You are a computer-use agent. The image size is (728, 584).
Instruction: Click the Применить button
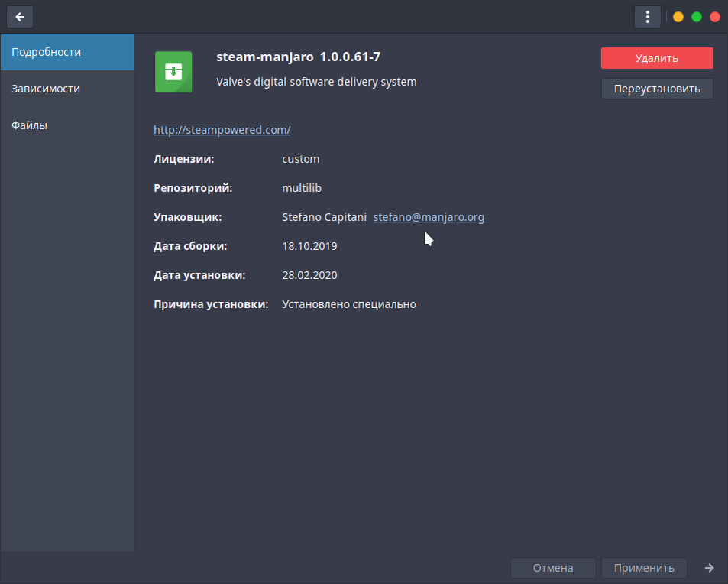point(644,568)
